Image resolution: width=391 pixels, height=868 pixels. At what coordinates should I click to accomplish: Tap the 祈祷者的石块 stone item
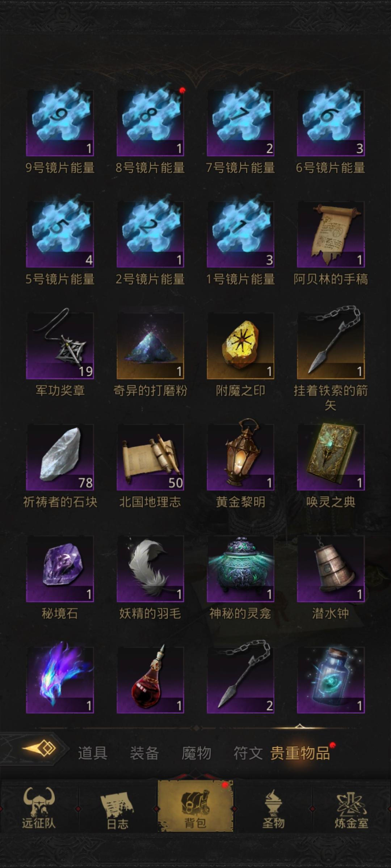click(60, 457)
